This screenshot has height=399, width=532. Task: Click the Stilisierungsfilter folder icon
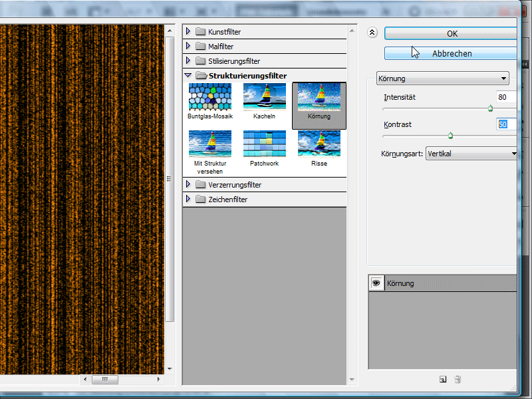[201, 61]
